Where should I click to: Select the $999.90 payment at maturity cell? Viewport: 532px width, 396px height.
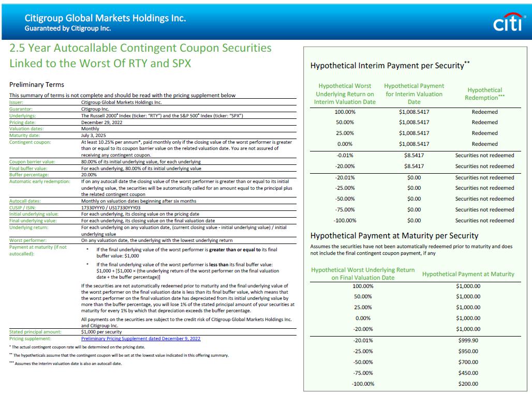point(468,340)
